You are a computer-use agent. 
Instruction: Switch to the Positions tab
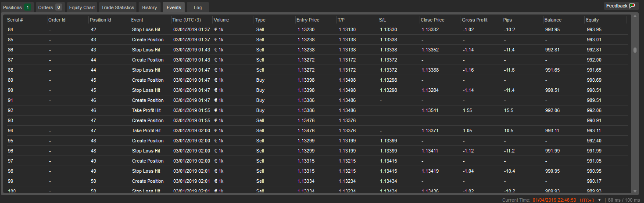[x=16, y=7]
